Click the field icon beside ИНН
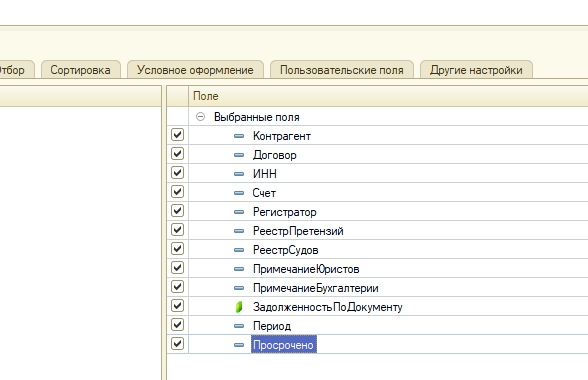 coord(239,174)
